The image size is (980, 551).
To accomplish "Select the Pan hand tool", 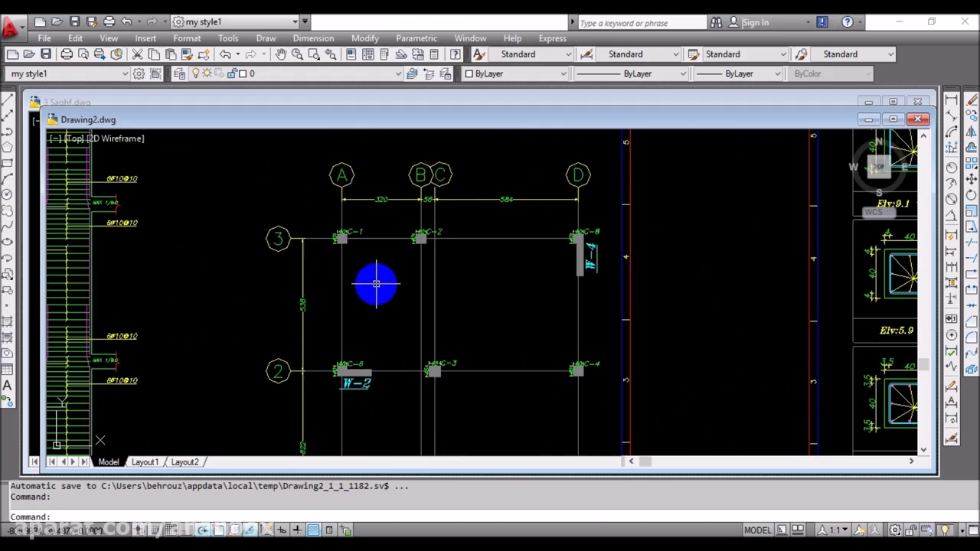I will (280, 54).
